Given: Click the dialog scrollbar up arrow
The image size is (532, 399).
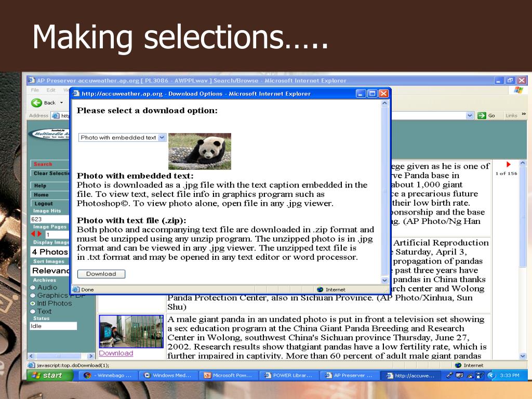Looking at the screenshot, I should [x=384, y=103].
